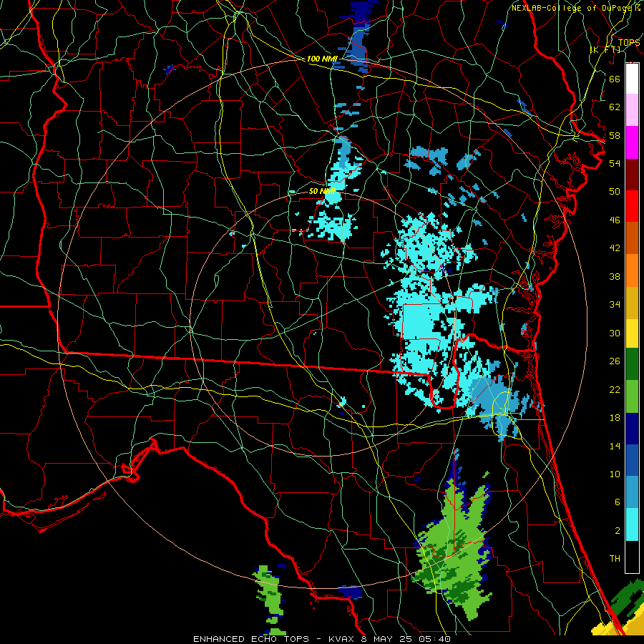This screenshot has width=644, height=644.
Task: Click the yellow legend swatch
Action: tap(632, 333)
